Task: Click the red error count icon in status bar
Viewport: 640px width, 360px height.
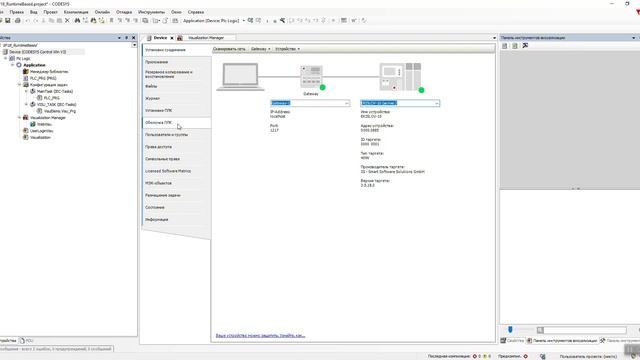Action: [x=475, y=356]
